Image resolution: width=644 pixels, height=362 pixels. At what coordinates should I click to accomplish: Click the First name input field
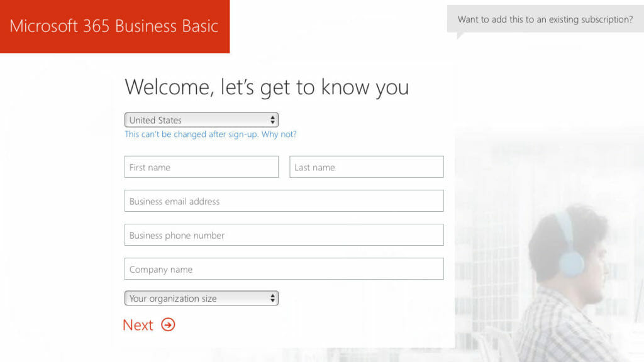(x=201, y=167)
